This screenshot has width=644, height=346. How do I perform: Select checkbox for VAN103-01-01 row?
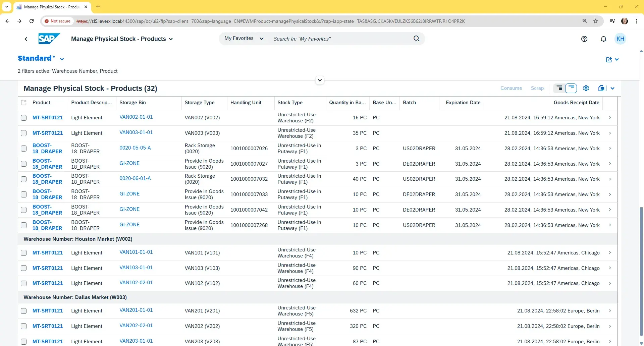click(23, 268)
